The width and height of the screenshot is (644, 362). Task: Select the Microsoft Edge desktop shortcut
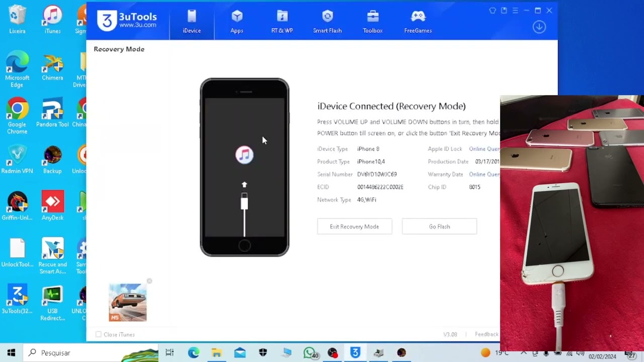[x=17, y=69]
